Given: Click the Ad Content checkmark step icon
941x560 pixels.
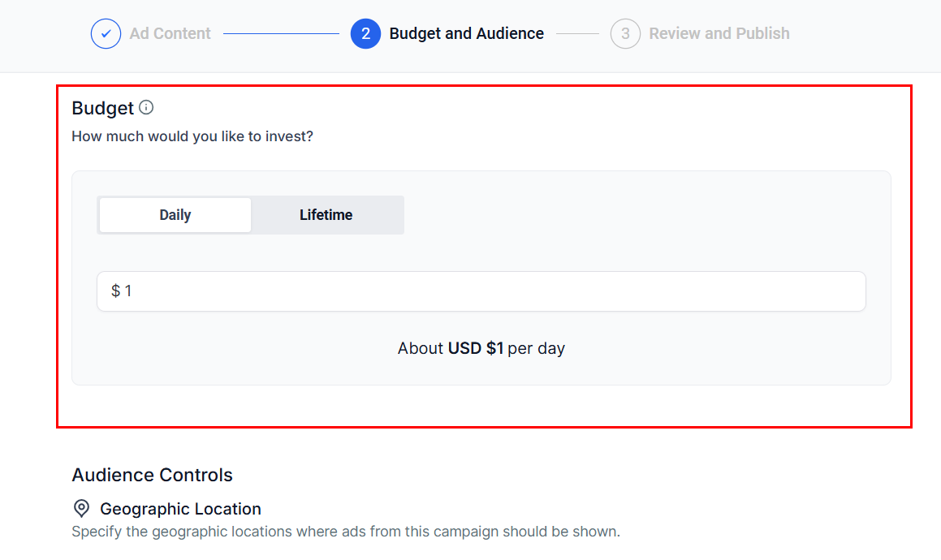Looking at the screenshot, I should click(x=106, y=34).
